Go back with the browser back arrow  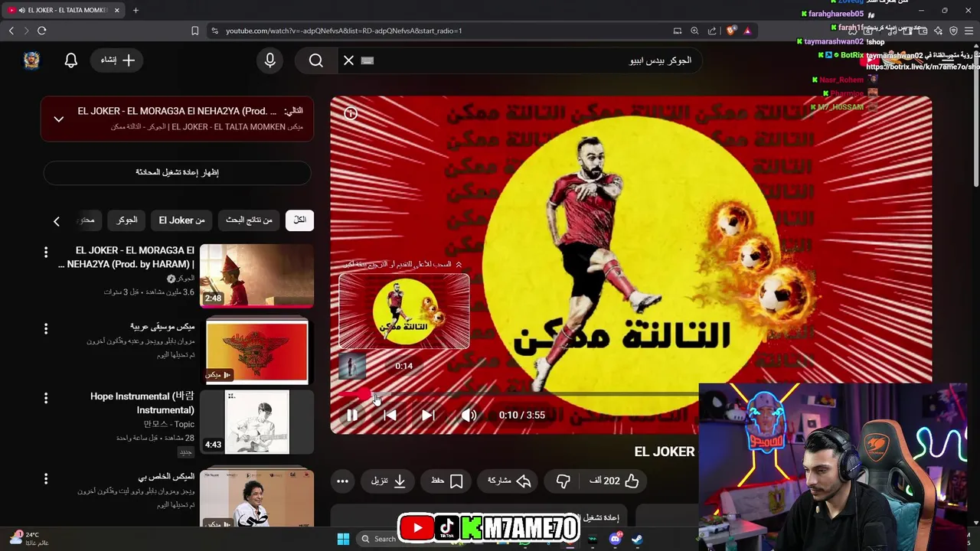point(11,31)
